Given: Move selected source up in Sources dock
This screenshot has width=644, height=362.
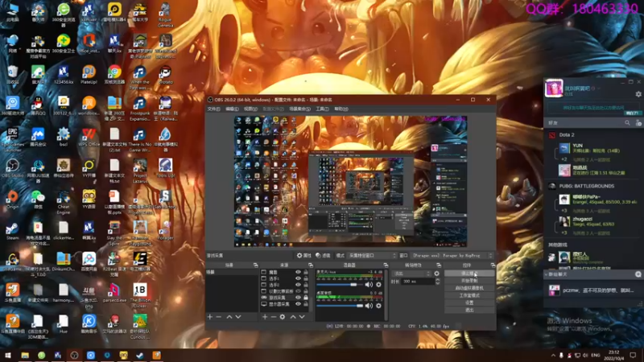Looking at the screenshot, I should [x=293, y=317].
